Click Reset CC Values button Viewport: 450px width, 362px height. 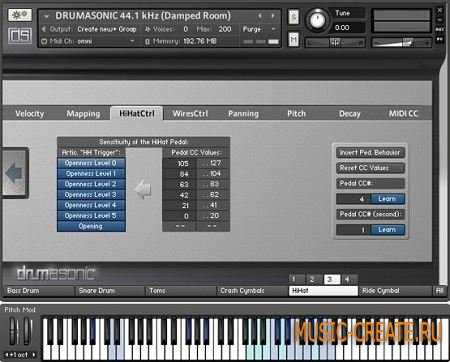coord(370,168)
